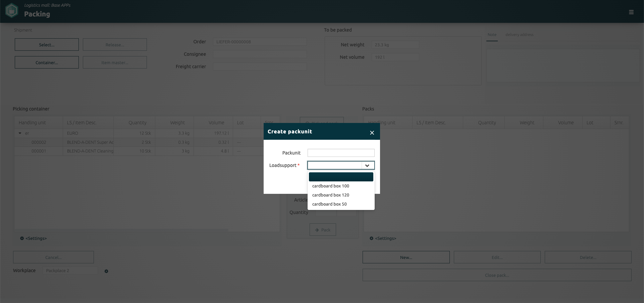Sort by Quantity in Picking container
Image resolution: width=644 pixels, height=303 pixels.
coord(134,123)
